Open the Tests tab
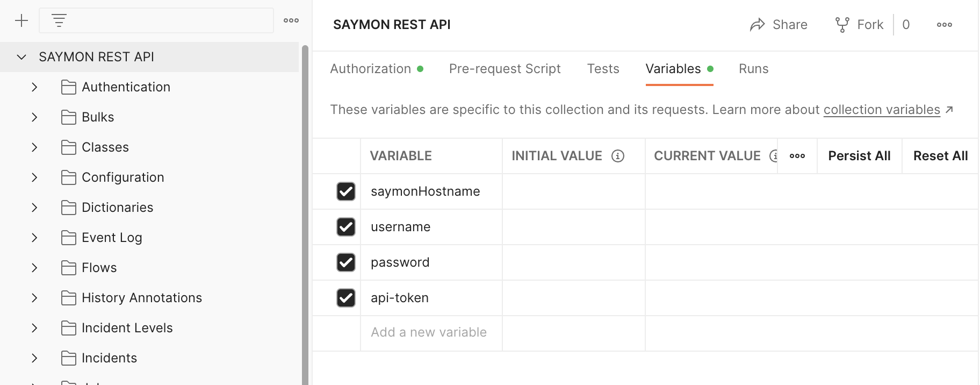The width and height of the screenshot is (980, 385). tap(603, 69)
